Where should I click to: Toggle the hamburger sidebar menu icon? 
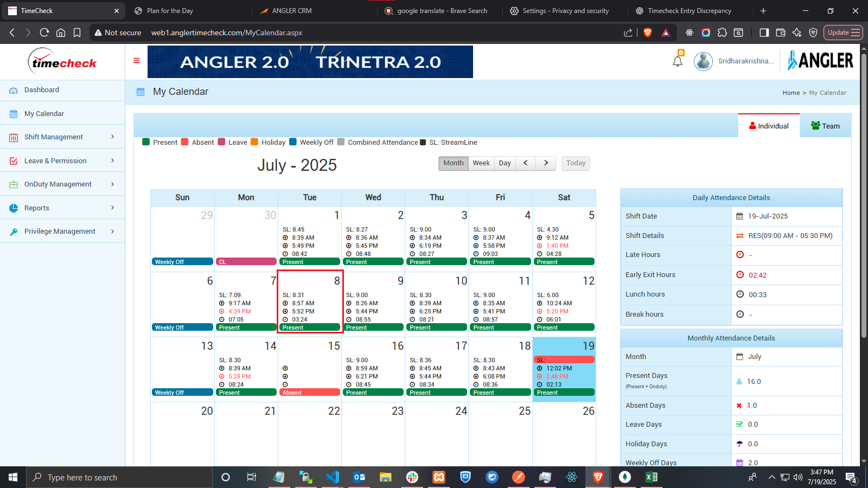coord(136,61)
